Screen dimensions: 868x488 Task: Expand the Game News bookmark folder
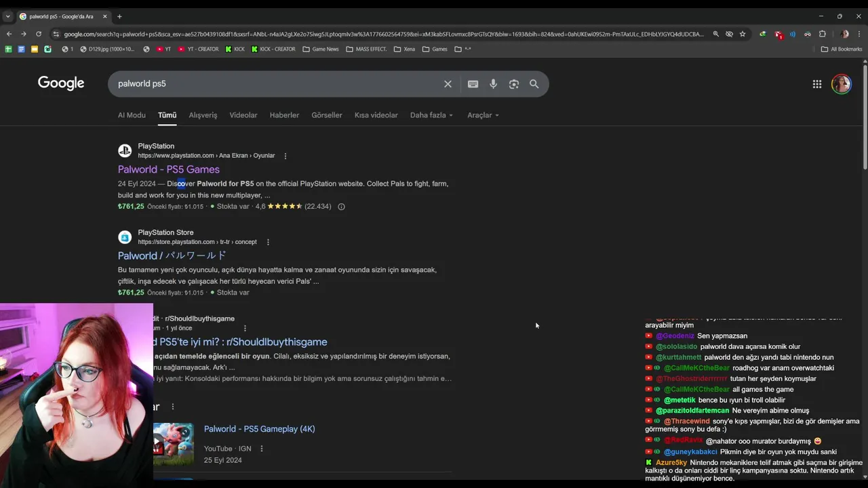coord(321,49)
